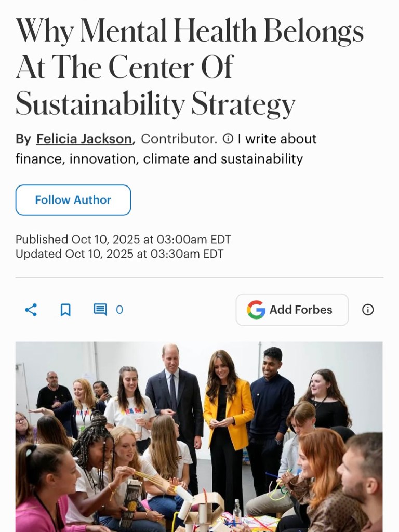Screen dimensions: 399x532
Task: Click the share article icon
Action: click(x=31, y=310)
